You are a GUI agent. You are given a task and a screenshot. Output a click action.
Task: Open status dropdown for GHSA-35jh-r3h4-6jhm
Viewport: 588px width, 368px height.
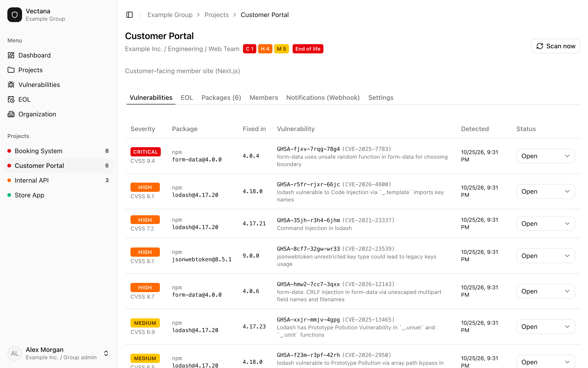(546, 224)
